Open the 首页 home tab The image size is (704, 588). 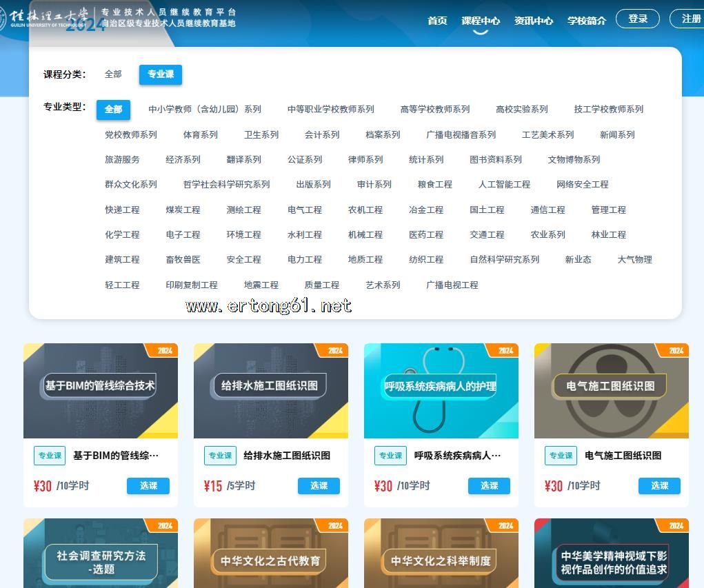point(437,21)
